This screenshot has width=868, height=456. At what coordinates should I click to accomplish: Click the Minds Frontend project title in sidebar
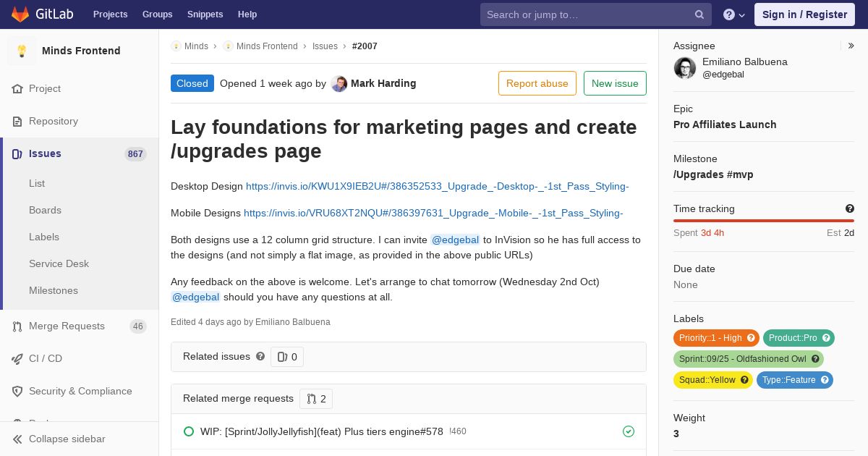(81, 51)
